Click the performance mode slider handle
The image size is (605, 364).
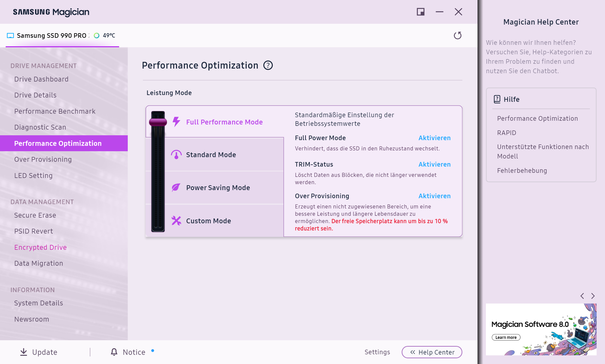click(x=158, y=122)
